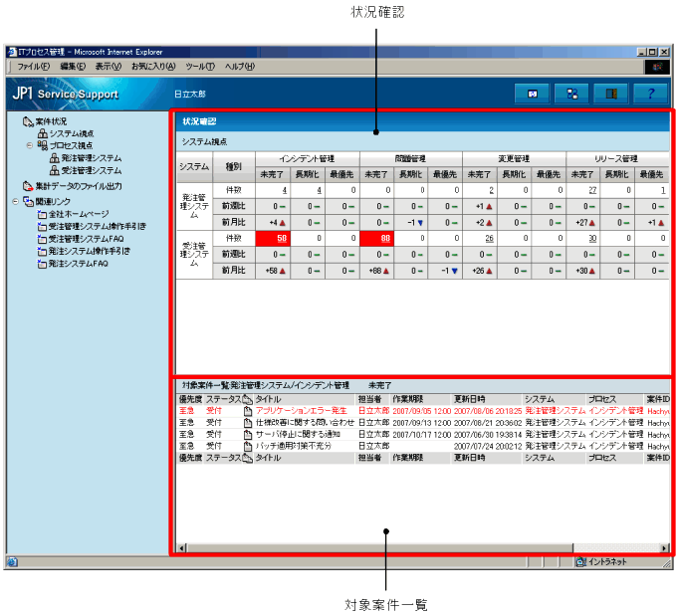Click document icon beside サーバ停止に関する通知
The height and width of the screenshot is (616, 678).
click(x=248, y=435)
